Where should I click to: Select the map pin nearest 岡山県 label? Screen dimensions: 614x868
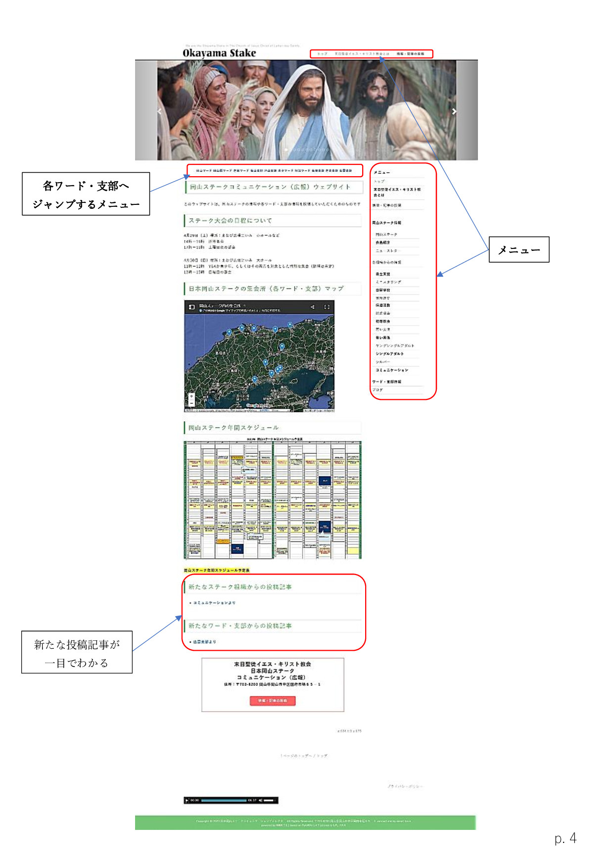tap(282, 347)
